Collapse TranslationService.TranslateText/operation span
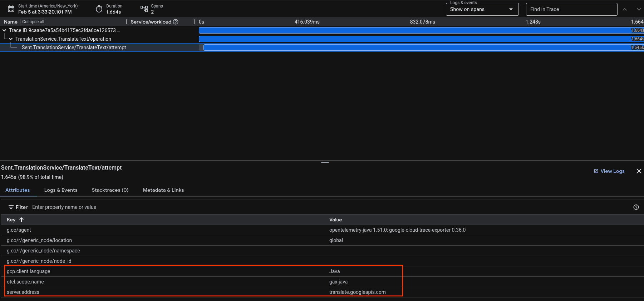 tap(11, 39)
